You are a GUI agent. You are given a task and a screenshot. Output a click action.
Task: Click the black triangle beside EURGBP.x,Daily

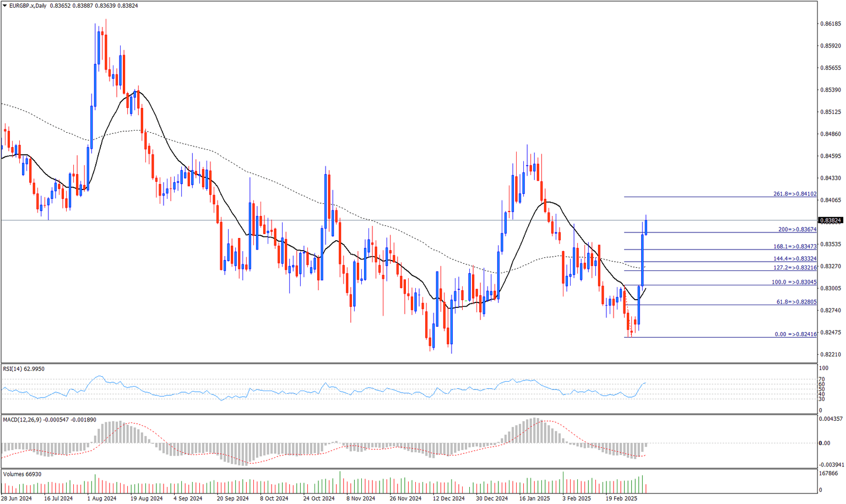4,6
